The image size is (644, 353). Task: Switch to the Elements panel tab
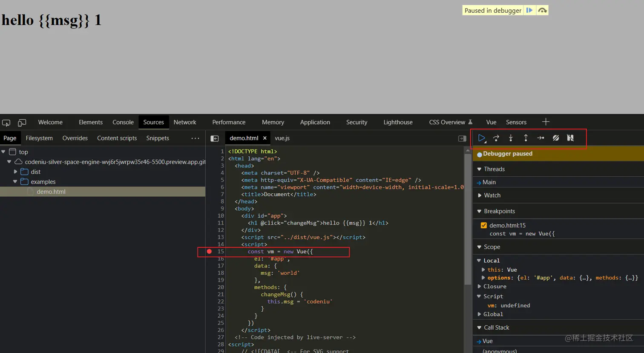tap(91, 122)
